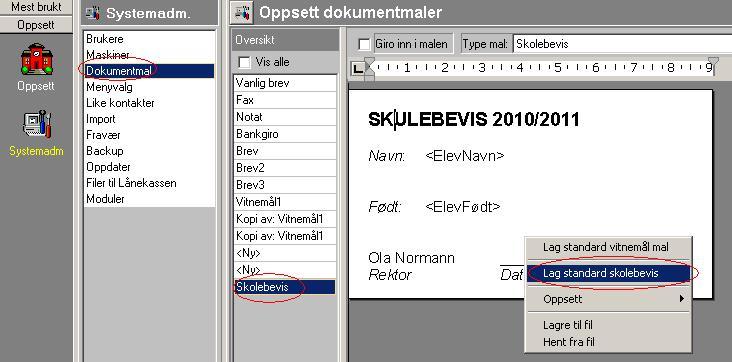Select Import in the Systemadm list

pyautogui.click(x=149, y=119)
